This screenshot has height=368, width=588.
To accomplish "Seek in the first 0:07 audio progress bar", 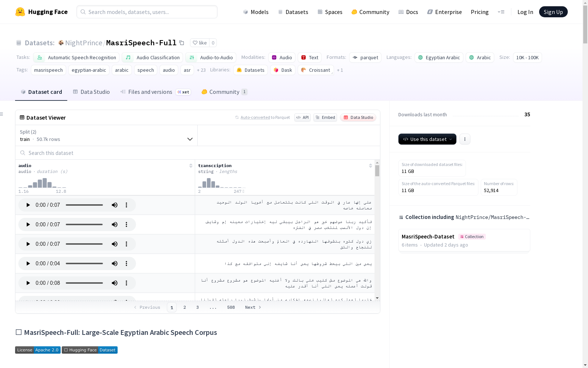I will (84, 205).
